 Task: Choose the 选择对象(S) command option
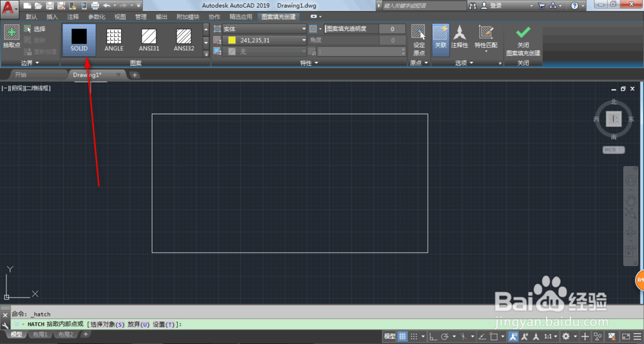108,325
